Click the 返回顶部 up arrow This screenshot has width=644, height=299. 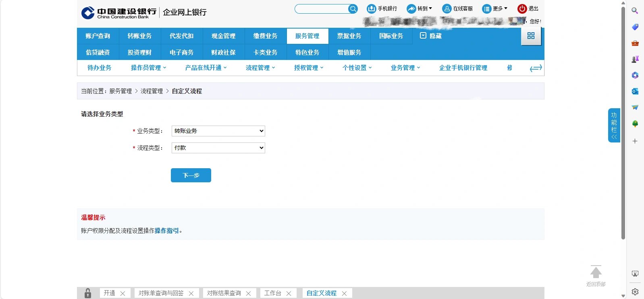coord(596,272)
